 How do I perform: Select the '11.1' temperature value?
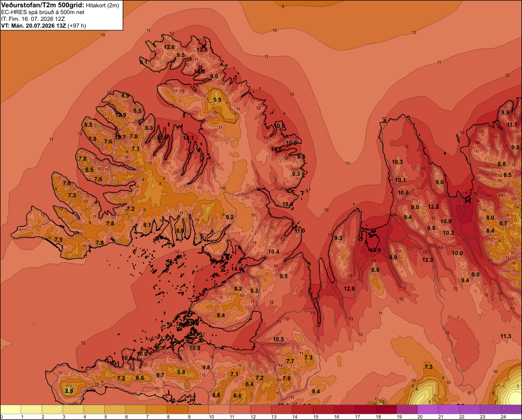(512, 125)
